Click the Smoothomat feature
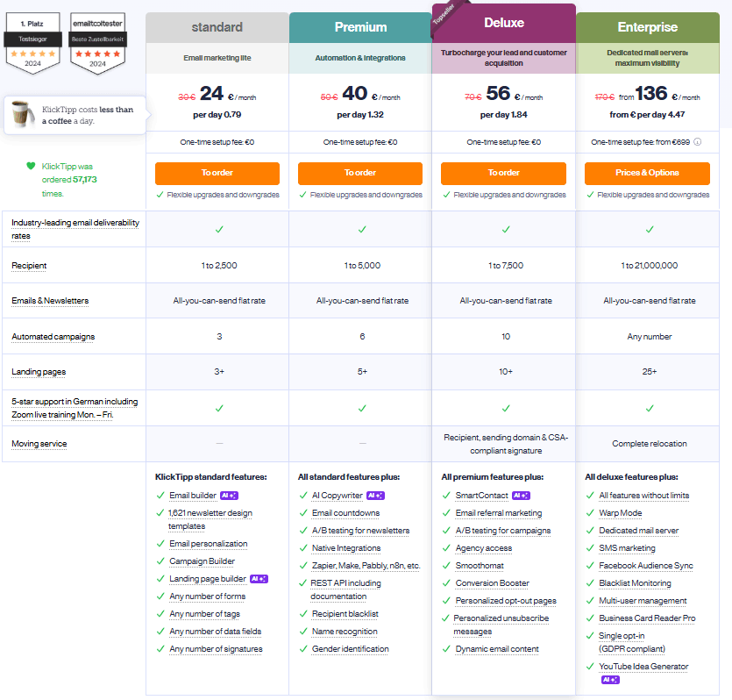 (x=480, y=566)
